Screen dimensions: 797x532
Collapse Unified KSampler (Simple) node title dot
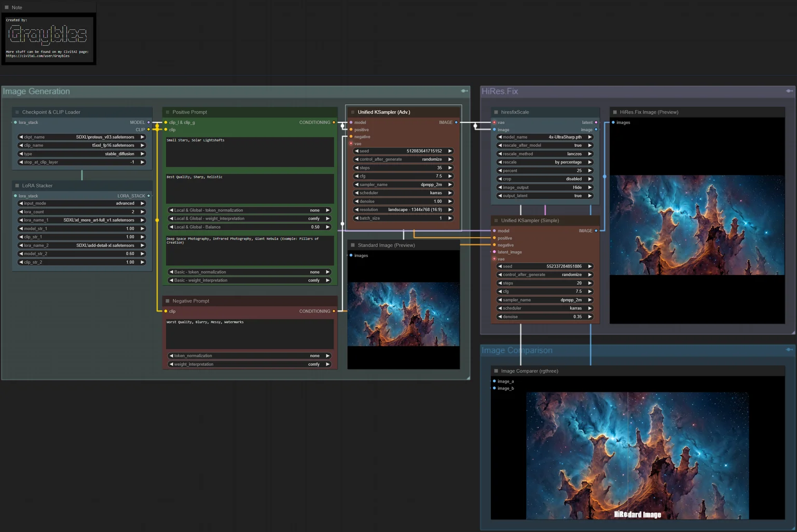pyautogui.click(x=496, y=221)
